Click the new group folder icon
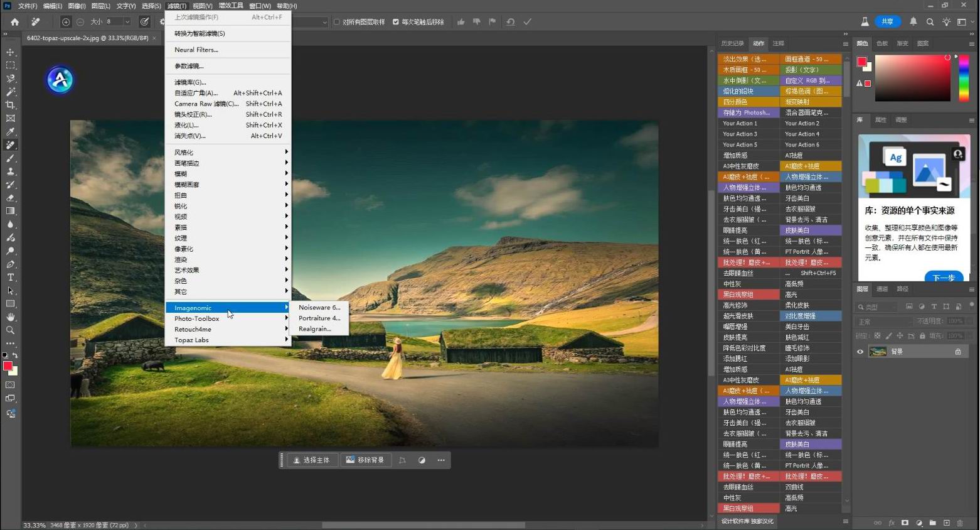This screenshot has height=530, width=980. click(x=933, y=522)
